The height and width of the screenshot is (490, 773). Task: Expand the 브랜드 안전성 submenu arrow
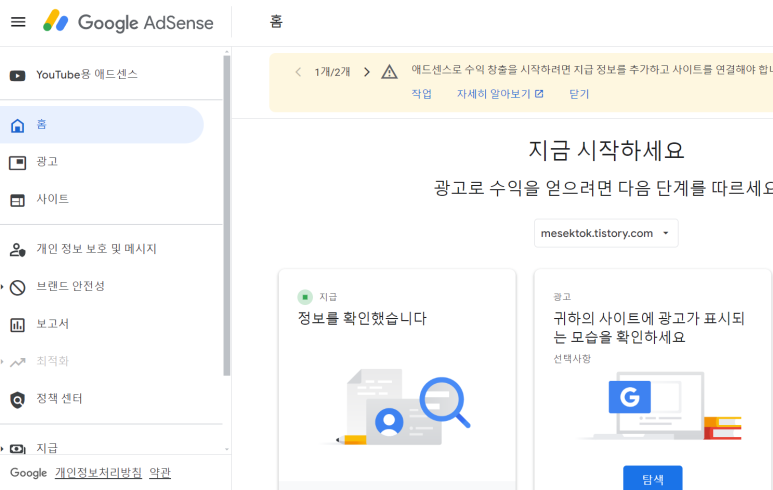(x=2, y=286)
